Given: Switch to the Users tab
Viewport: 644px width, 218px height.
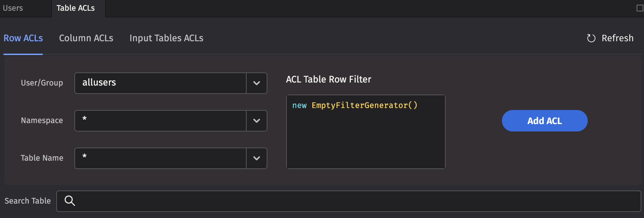Looking at the screenshot, I should [x=13, y=8].
